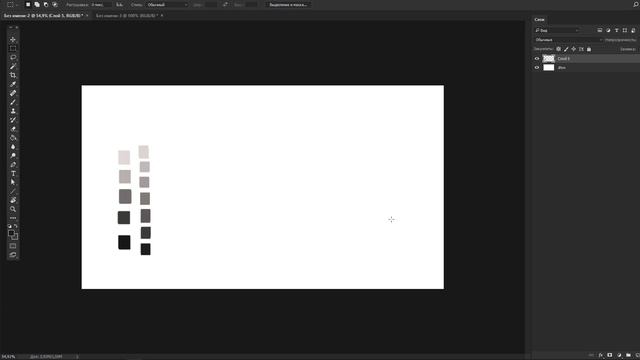Select the Path Selection tool

click(x=13, y=182)
